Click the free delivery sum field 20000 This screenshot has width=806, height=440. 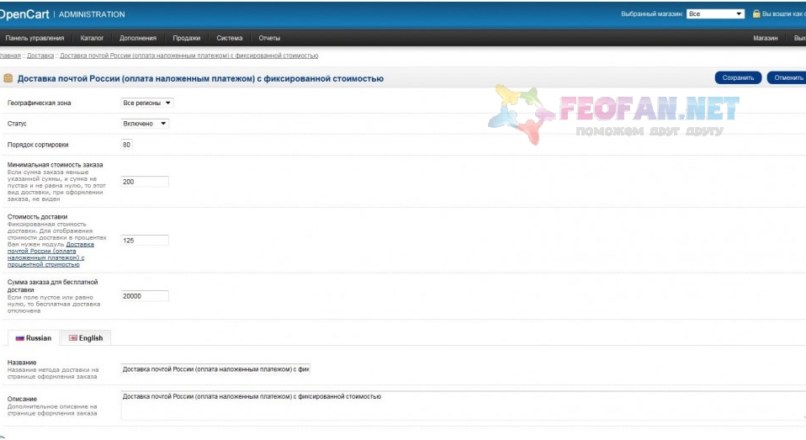coord(144,296)
